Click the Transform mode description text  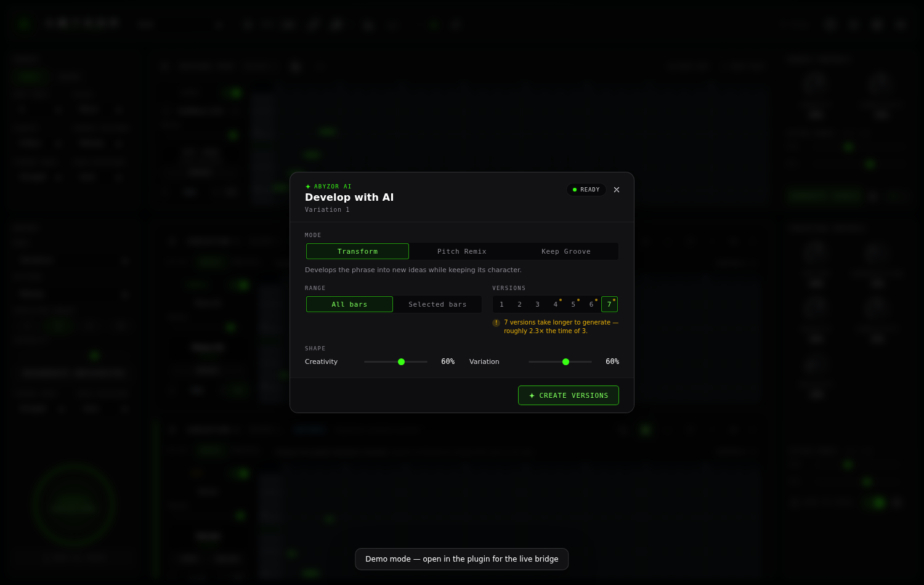coord(413,270)
